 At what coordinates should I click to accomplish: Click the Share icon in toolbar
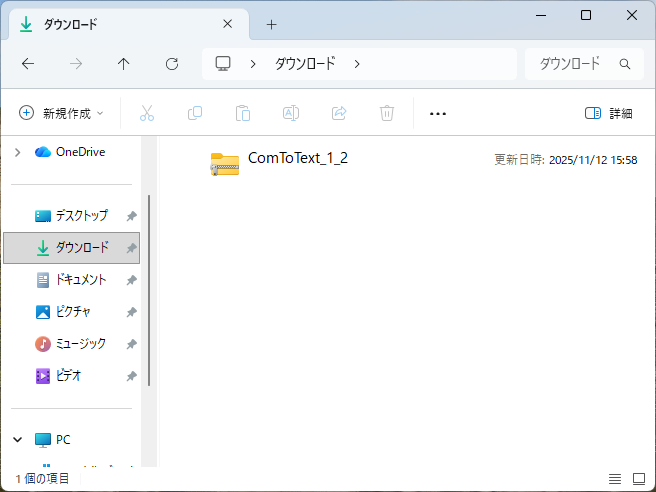(339, 113)
